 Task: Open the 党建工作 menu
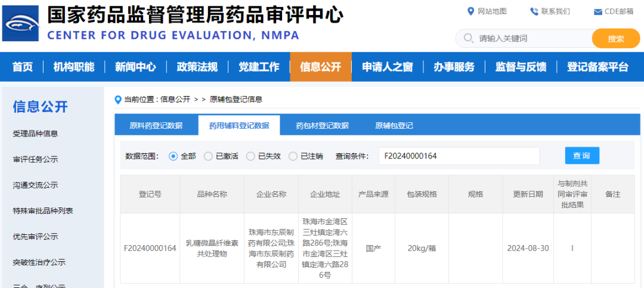tap(259, 67)
